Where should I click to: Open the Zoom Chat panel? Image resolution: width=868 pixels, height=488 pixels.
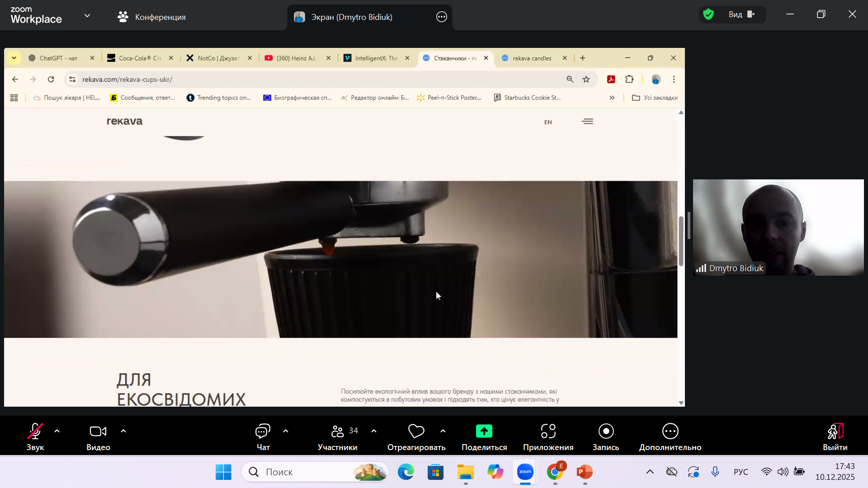pyautogui.click(x=263, y=432)
